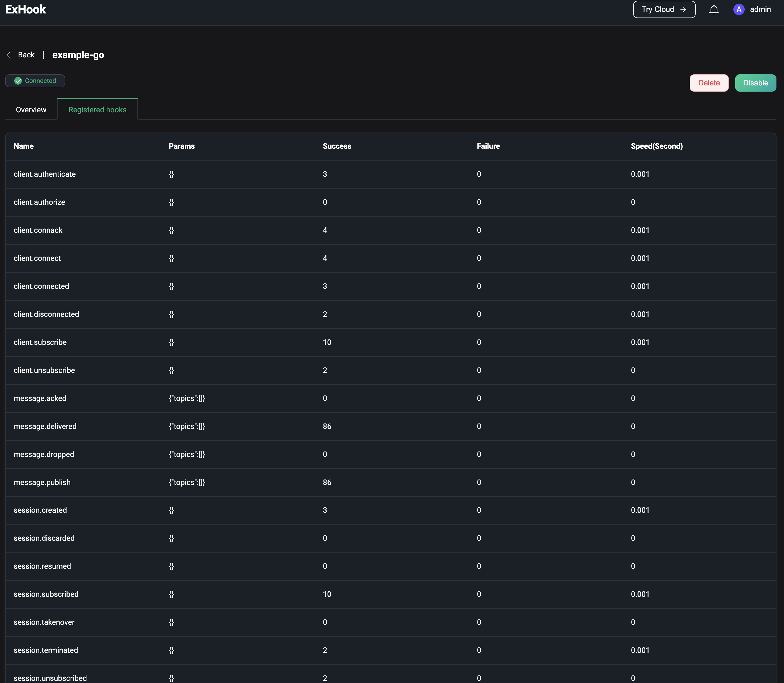Click the Speed(Second) column header
Viewport: 784px width, 683px height.
(656, 146)
